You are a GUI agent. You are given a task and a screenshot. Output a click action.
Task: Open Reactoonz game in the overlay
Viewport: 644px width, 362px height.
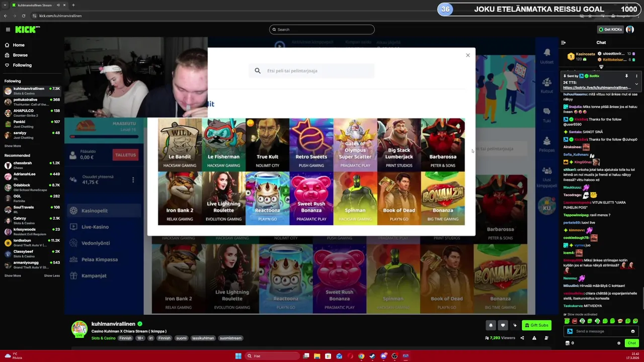click(x=267, y=198)
